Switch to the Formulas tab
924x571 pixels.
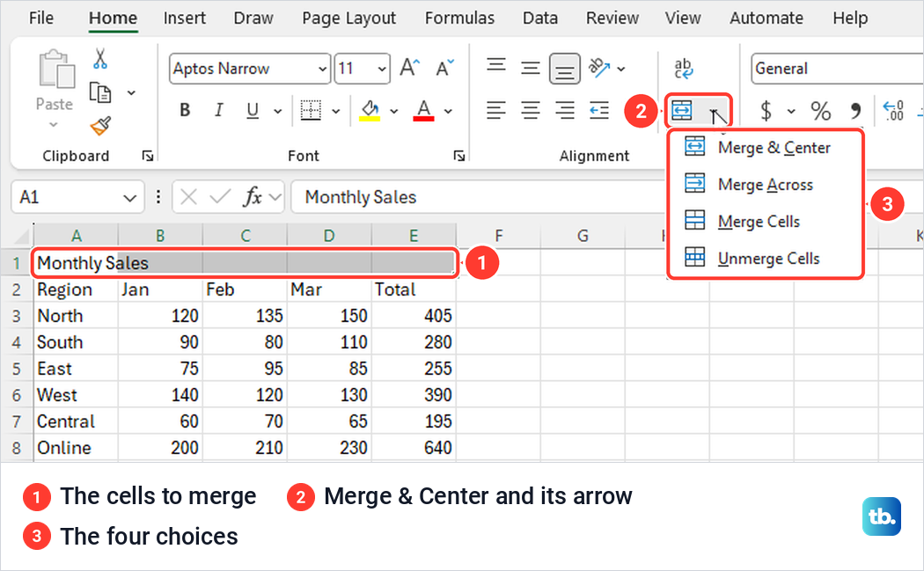(459, 18)
